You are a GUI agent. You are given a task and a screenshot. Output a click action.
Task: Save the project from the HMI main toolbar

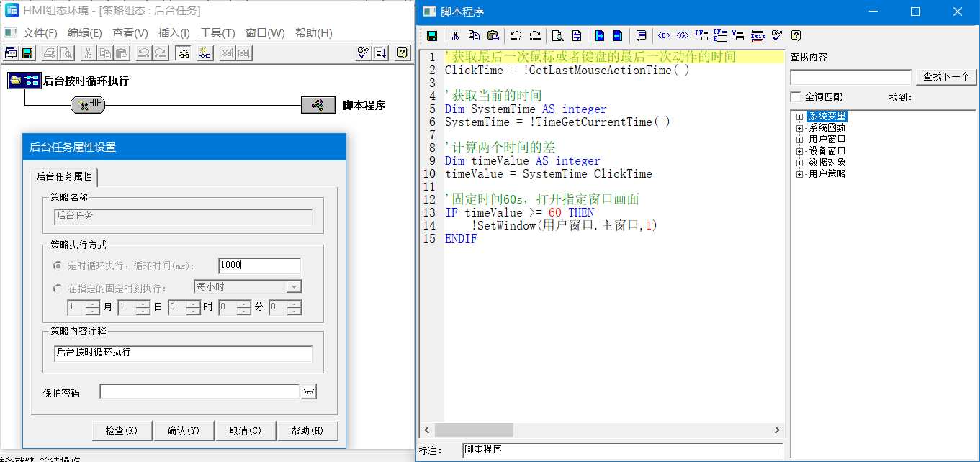coord(27,53)
